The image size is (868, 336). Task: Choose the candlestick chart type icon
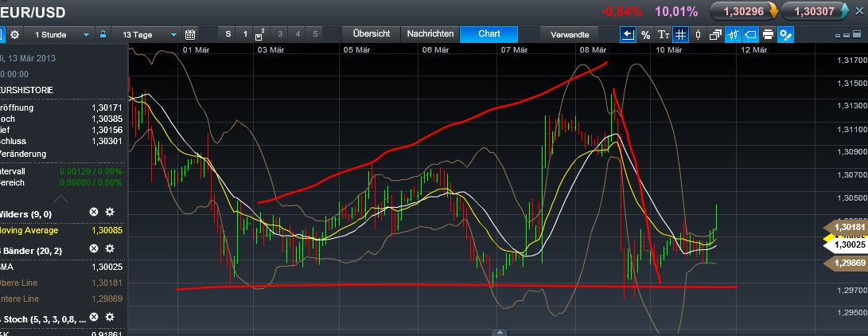point(698,35)
